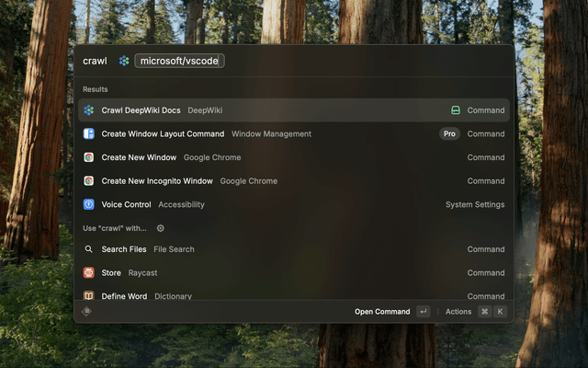Open the Actions menu in the bottom bar
The image size is (588, 368).
click(x=458, y=312)
